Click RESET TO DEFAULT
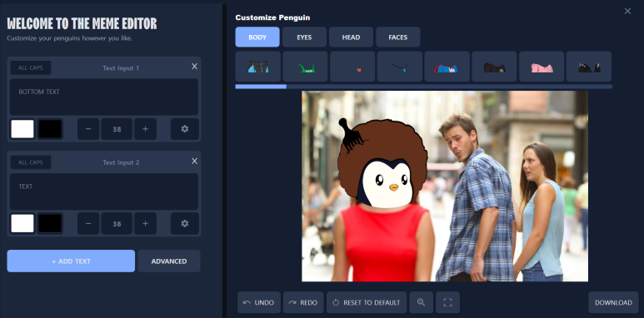Screen dimensions: 644x318 [367, 302]
